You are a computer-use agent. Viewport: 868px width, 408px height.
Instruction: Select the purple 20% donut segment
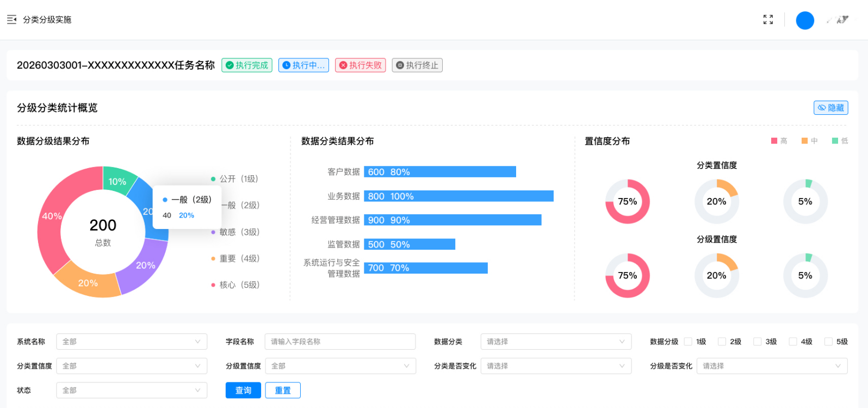(x=146, y=265)
